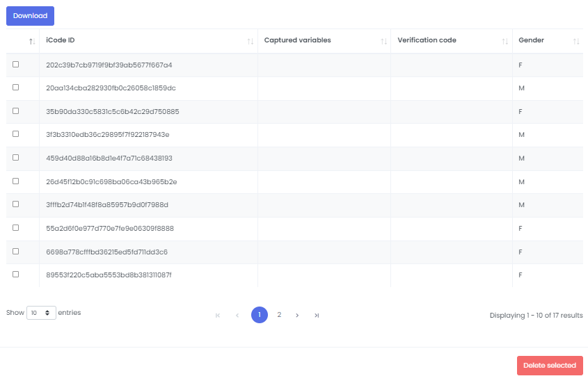Advance to next page with right chevron
This screenshot has height=383, width=588.
click(x=297, y=315)
